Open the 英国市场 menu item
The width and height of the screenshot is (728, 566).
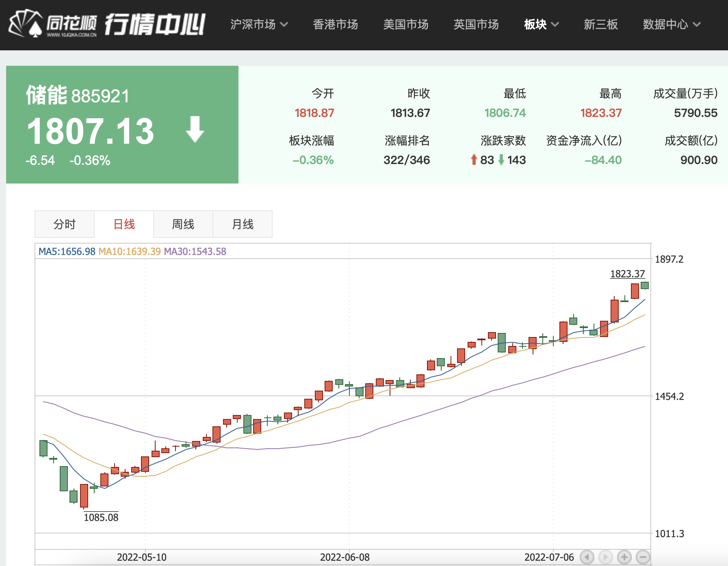pyautogui.click(x=476, y=24)
